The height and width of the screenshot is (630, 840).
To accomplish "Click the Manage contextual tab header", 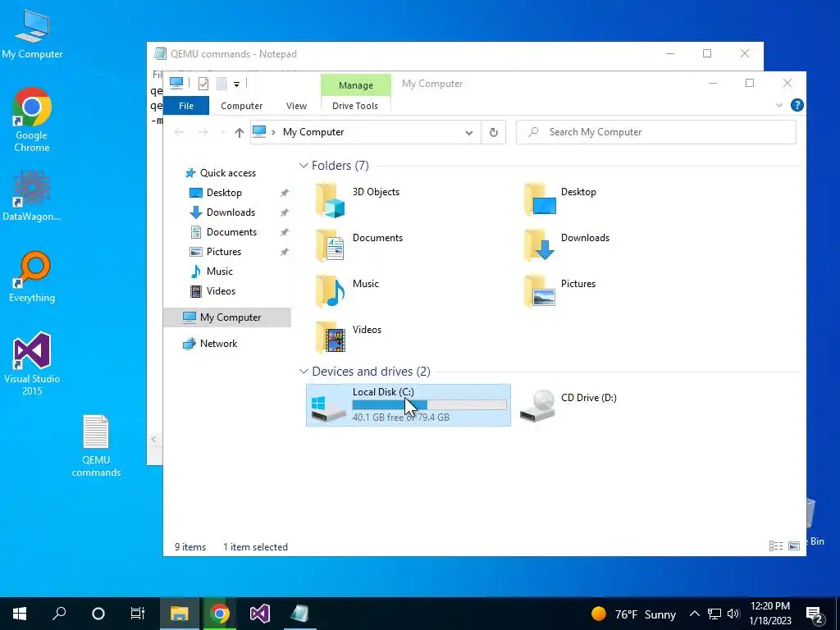I will 356,85.
